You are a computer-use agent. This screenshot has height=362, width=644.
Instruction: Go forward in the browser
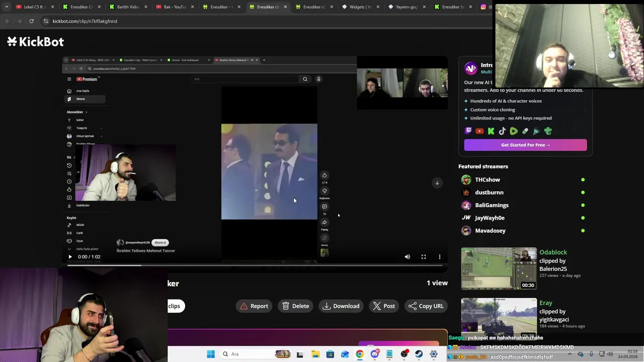pos(19,21)
